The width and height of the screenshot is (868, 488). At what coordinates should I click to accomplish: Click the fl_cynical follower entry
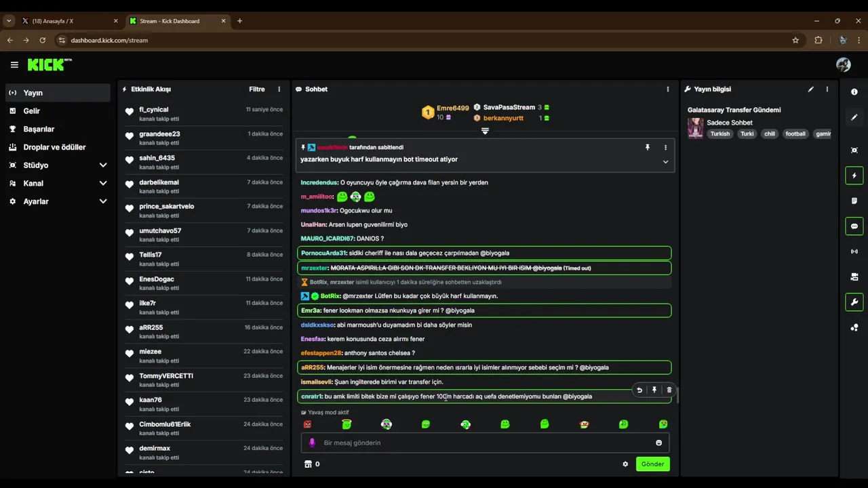tap(203, 113)
